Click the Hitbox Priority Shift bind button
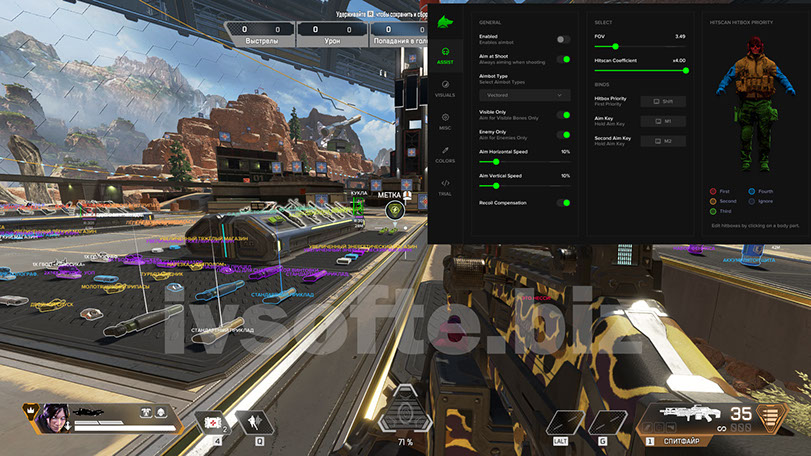 click(x=663, y=101)
